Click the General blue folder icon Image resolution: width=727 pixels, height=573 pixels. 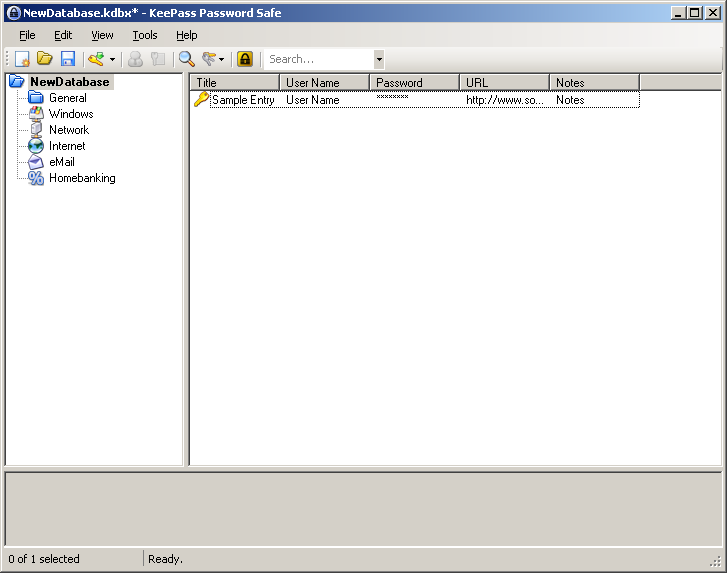(36, 97)
